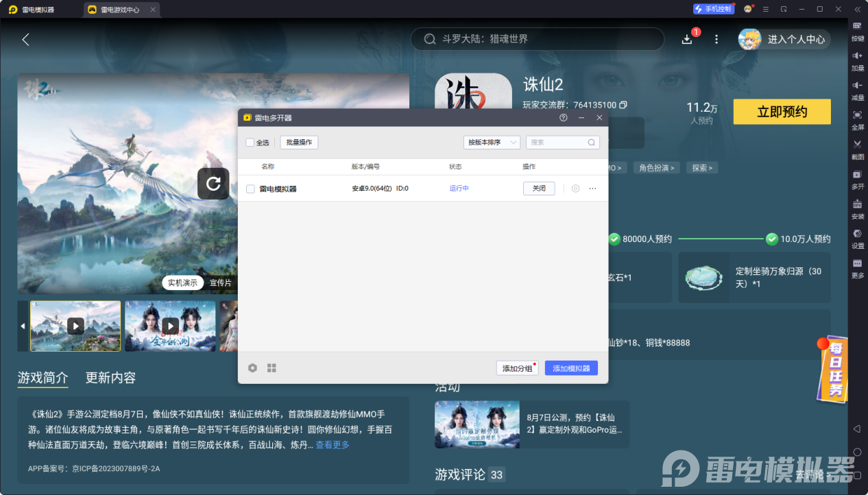The width and height of the screenshot is (868, 495).
Task: Open the three-dot menu beside downloads
Action: (716, 39)
